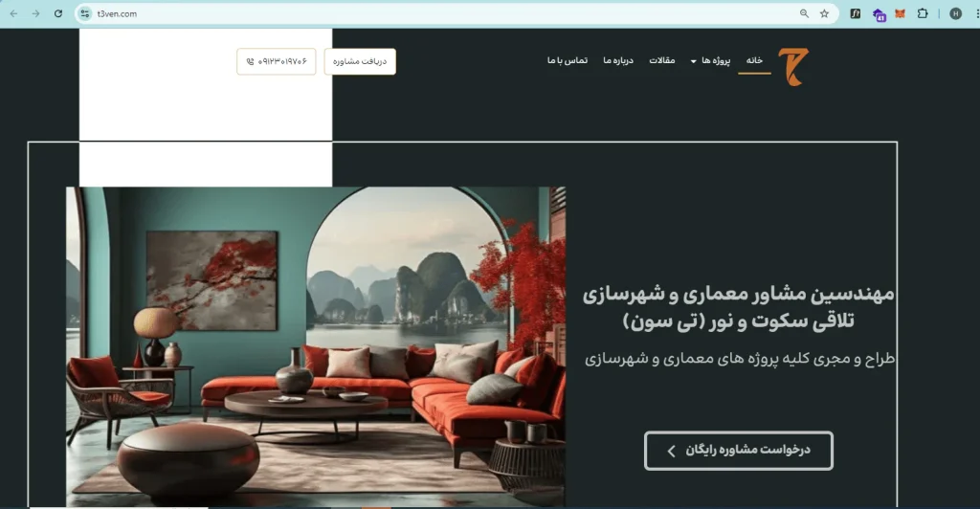980x509 pixels.
Task: Open the black square extension icon
Action: click(x=856, y=13)
